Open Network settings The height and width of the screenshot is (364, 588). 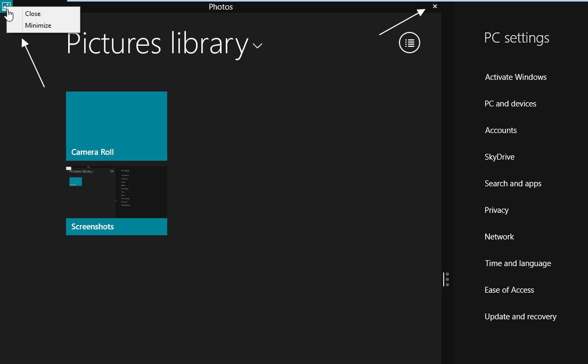pos(499,237)
